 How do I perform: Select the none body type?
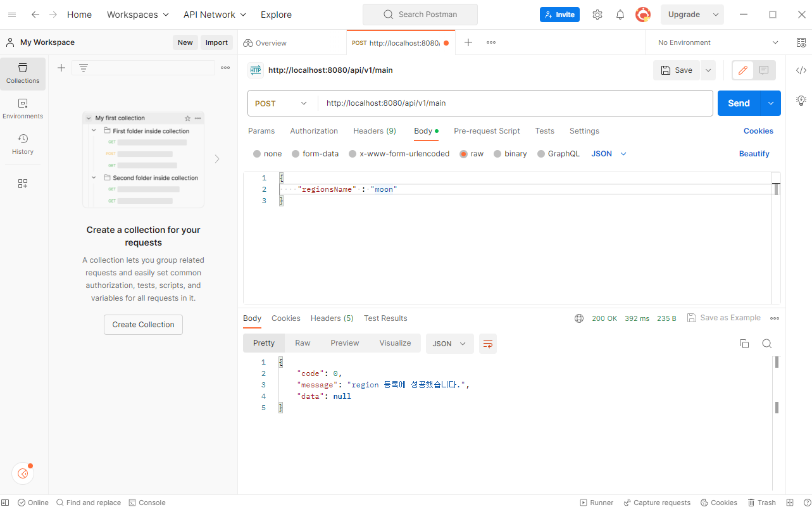coord(257,154)
